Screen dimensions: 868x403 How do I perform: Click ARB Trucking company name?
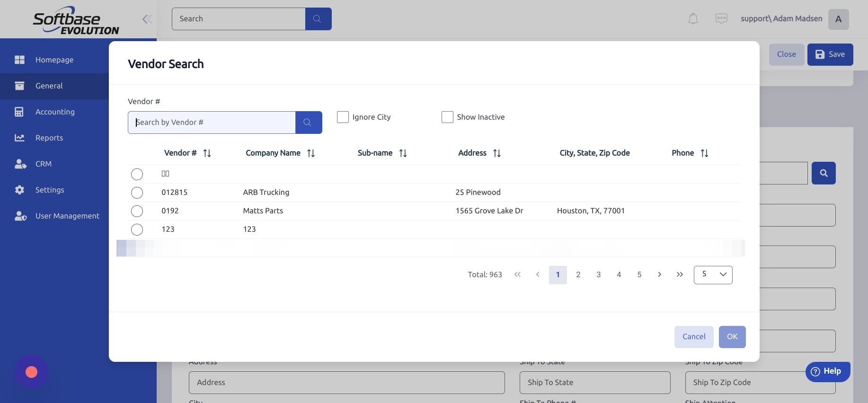(266, 193)
